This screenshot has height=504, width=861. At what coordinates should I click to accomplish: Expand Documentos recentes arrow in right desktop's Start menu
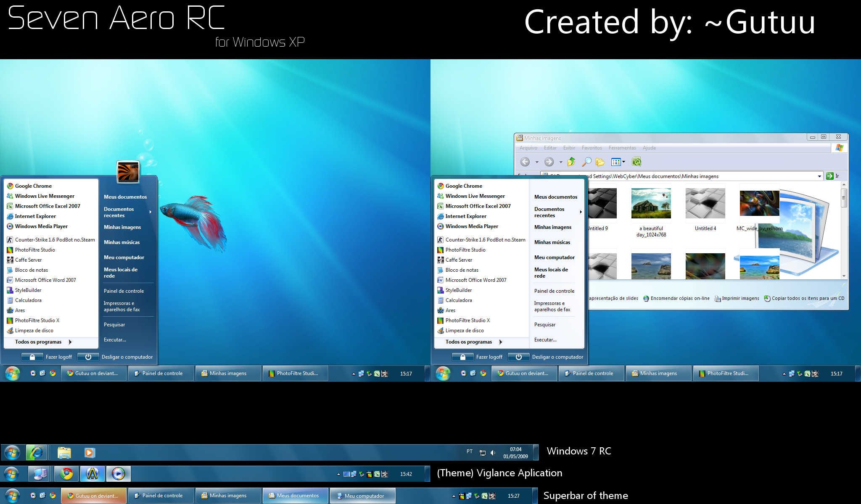pos(581,212)
